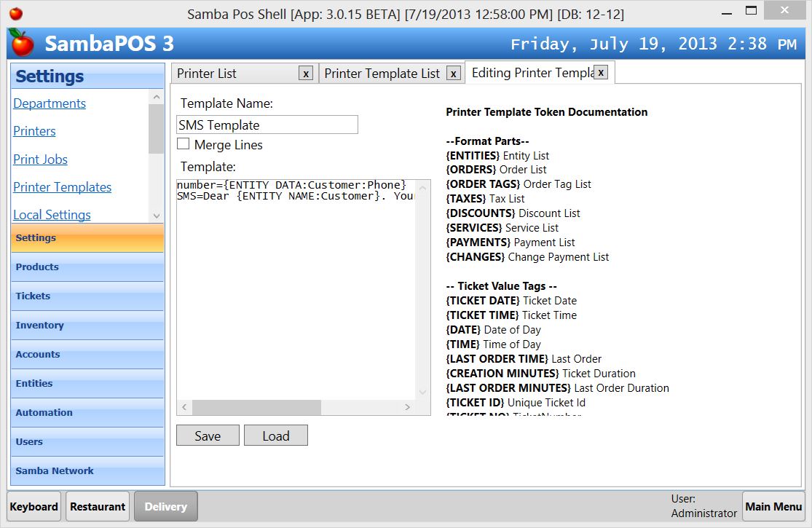Open the Main Menu
This screenshot has width=812, height=528.
tap(773, 505)
